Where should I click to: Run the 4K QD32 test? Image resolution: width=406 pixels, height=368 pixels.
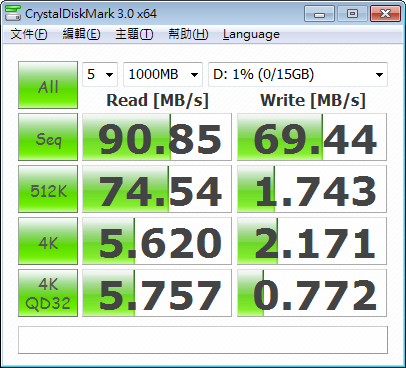pyautogui.click(x=48, y=293)
